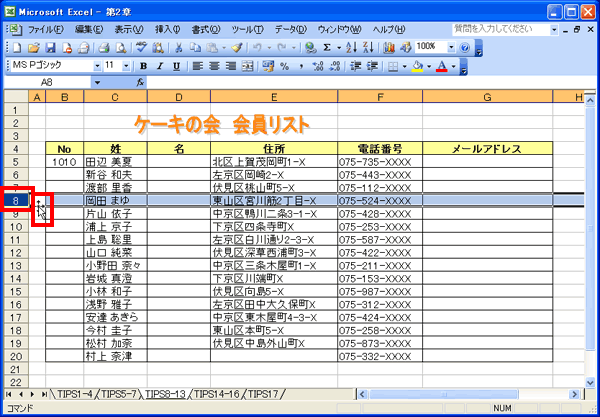Save the workbook with the floppy icon
This screenshot has height=417, width=600.
pyautogui.click(x=51, y=47)
